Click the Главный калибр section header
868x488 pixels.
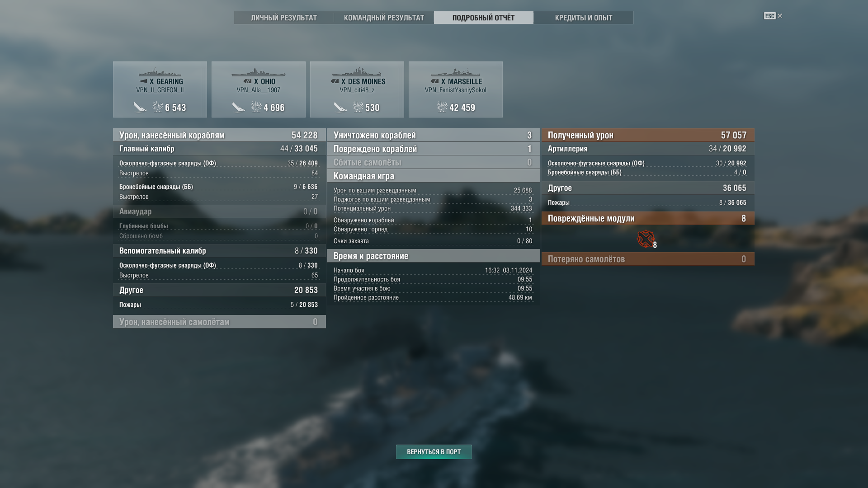219,149
